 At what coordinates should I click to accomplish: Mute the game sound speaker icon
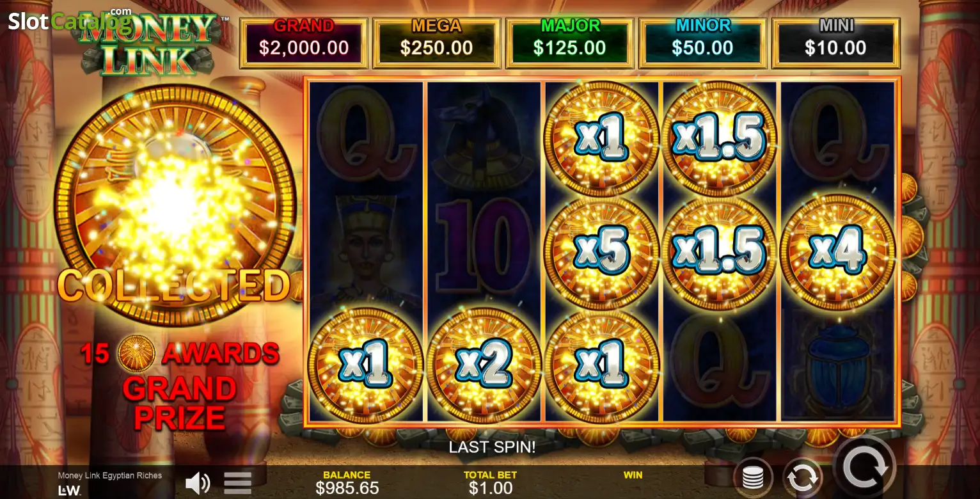(198, 483)
